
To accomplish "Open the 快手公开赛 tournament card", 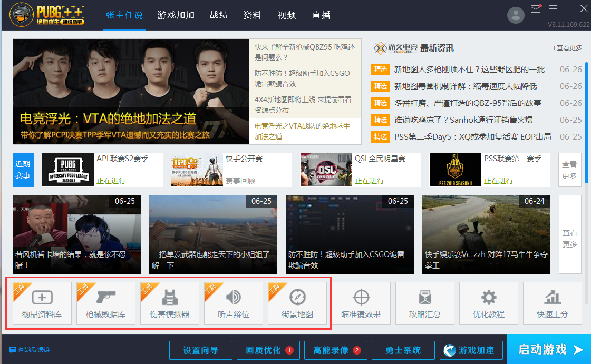I will (231, 170).
